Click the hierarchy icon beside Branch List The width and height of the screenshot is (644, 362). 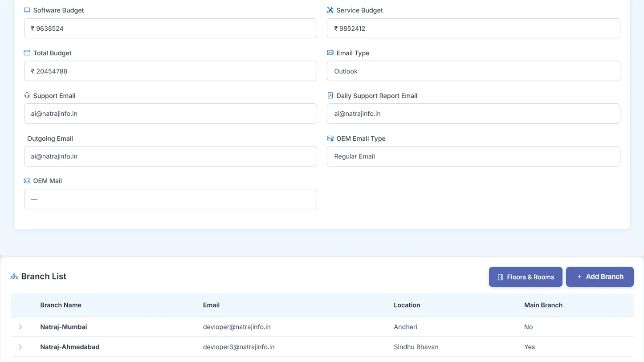pyautogui.click(x=14, y=277)
